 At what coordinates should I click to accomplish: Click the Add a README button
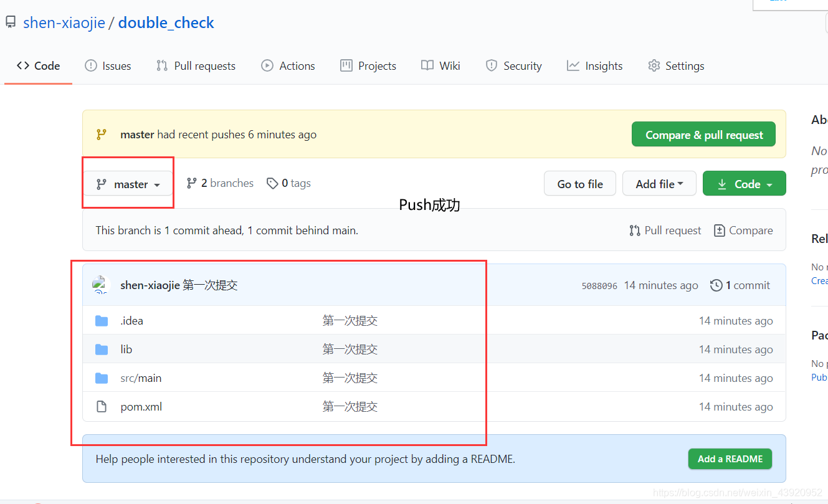click(730, 459)
